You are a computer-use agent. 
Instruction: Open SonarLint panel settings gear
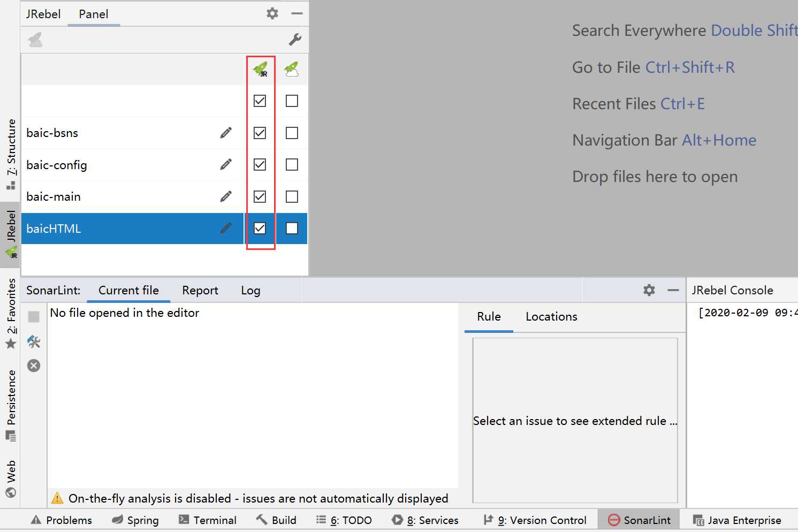649,290
